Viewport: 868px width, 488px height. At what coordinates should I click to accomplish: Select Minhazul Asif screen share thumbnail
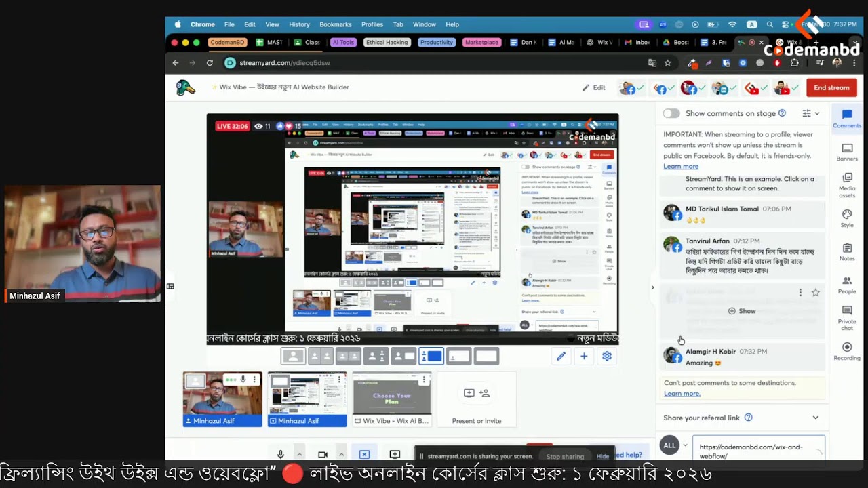(307, 399)
